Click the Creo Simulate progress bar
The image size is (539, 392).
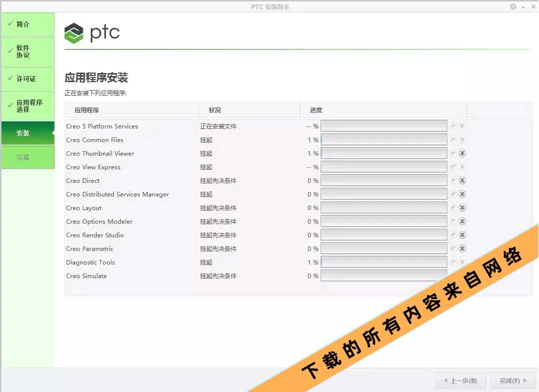point(384,275)
